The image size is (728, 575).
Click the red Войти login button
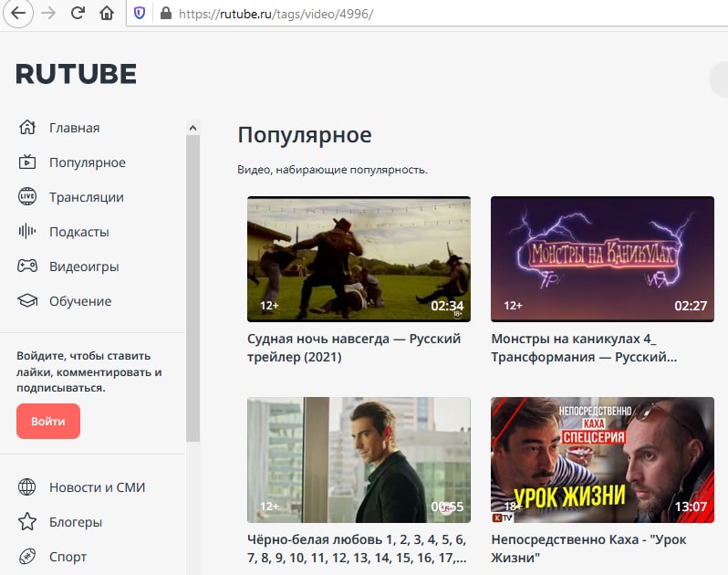(48, 421)
